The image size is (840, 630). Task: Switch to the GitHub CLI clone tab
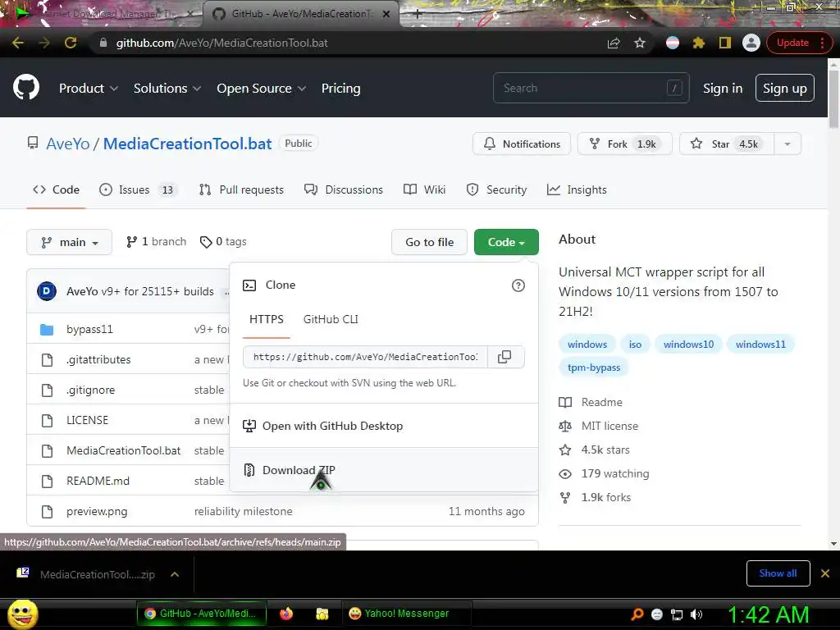click(x=331, y=319)
